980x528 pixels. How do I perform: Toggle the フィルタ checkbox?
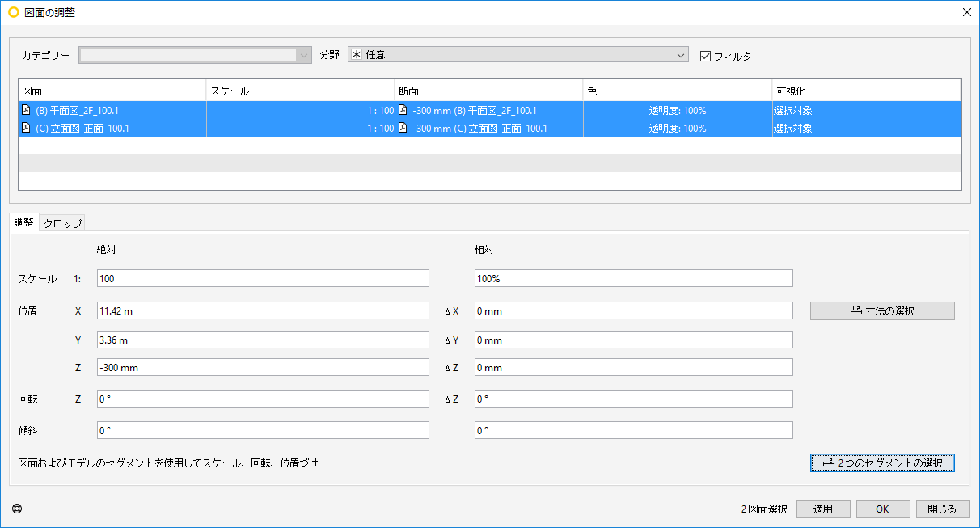[x=705, y=56]
